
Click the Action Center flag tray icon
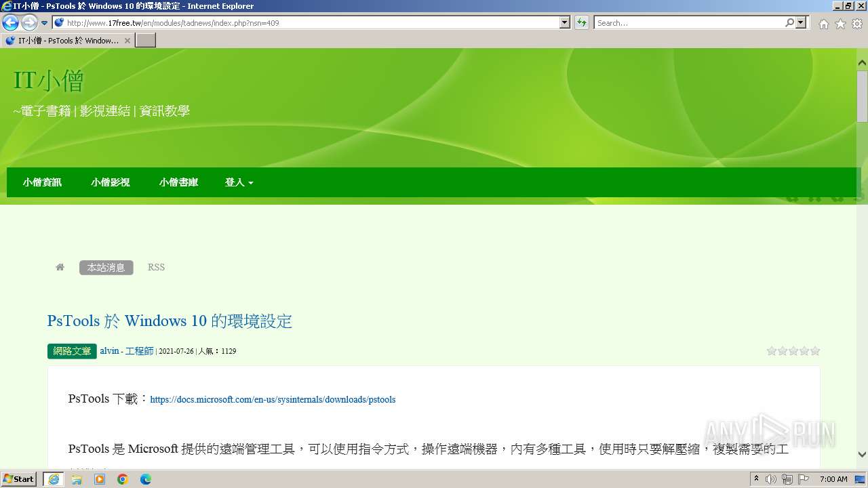click(x=803, y=479)
